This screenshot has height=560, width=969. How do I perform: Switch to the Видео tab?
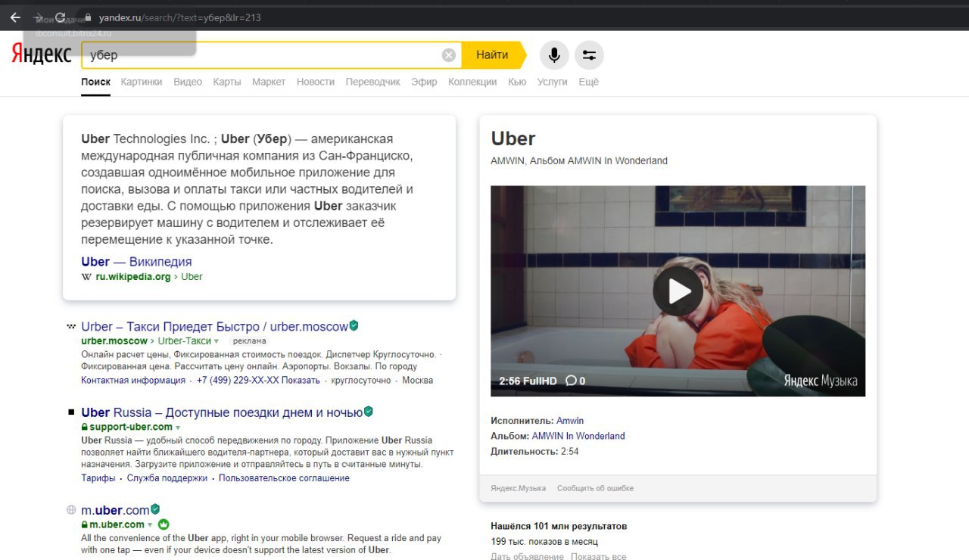point(188,82)
